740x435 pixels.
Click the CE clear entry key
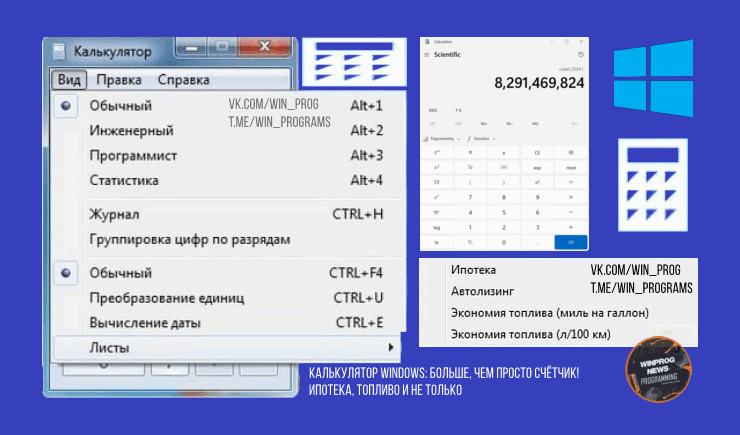click(x=537, y=152)
